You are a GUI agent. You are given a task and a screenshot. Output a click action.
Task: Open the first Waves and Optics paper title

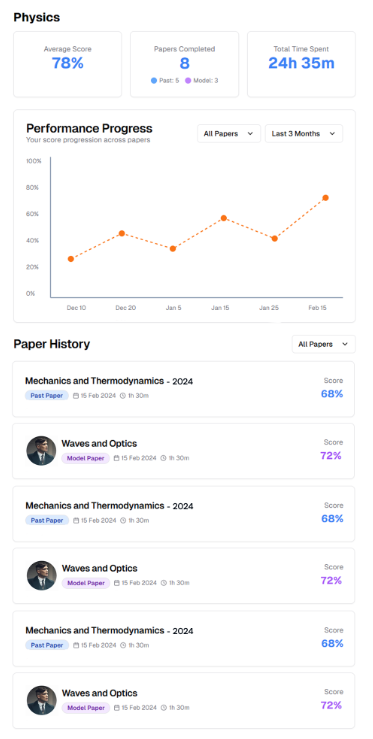[x=99, y=443]
